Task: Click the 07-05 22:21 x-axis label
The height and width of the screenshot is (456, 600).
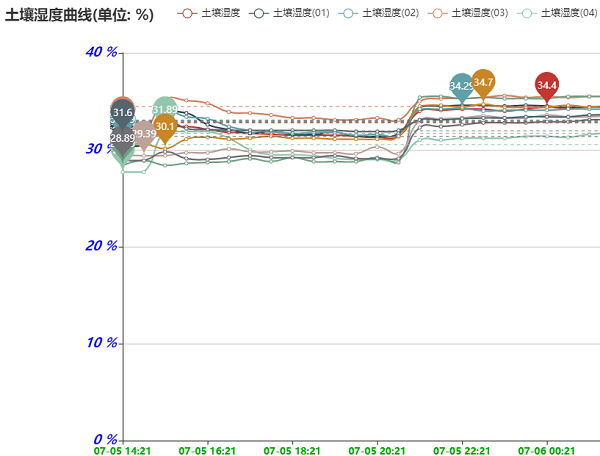Action: click(x=461, y=450)
